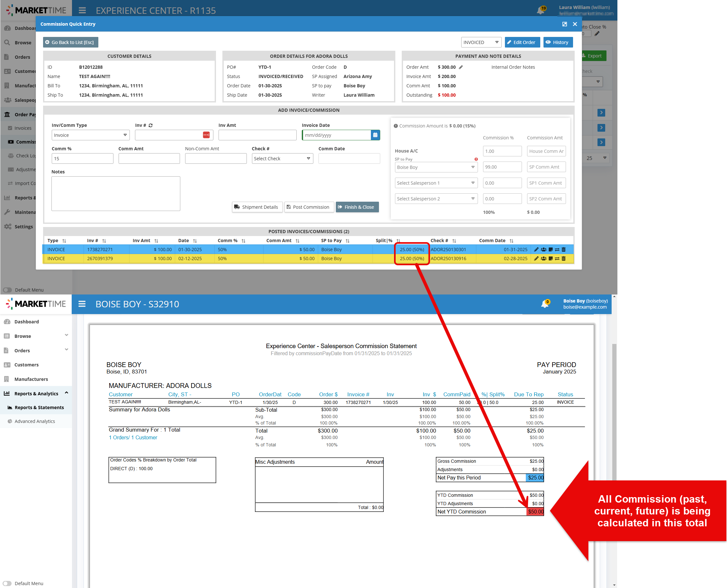Open notifications bell in Boise Boy header
This screenshot has height=588, width=727.
[545, 303]
